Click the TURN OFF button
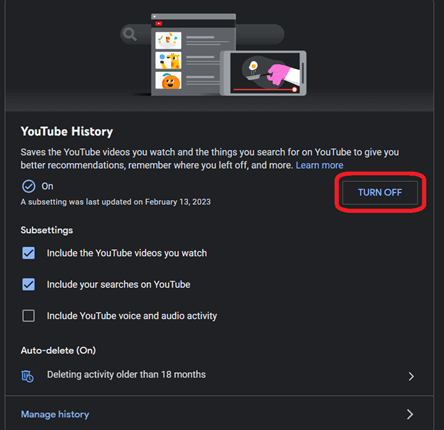Viewport: 444px width, 430px height. click(x=380, y=192)
